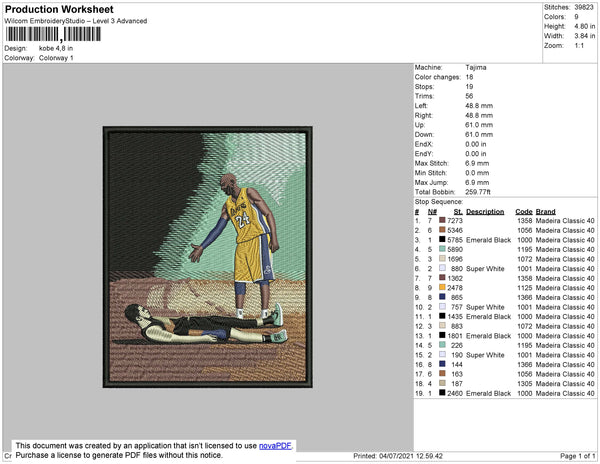Click the Brand column header

pos(545,212)
